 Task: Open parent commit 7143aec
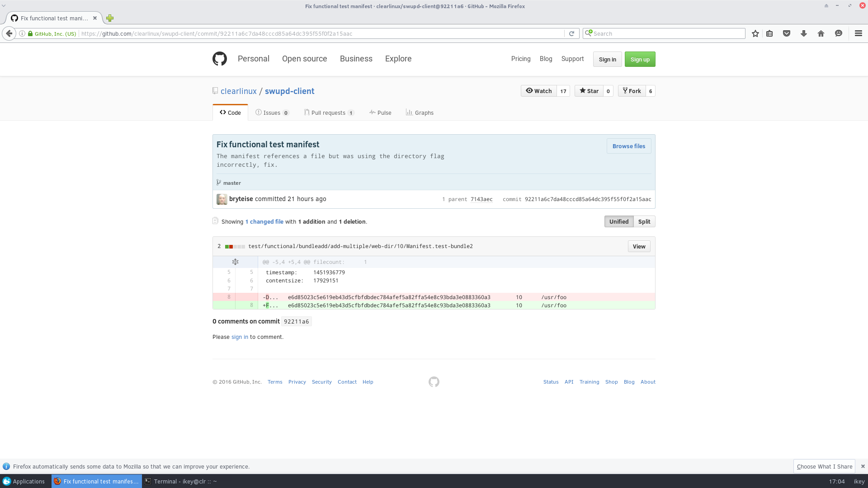pos(481,199)
